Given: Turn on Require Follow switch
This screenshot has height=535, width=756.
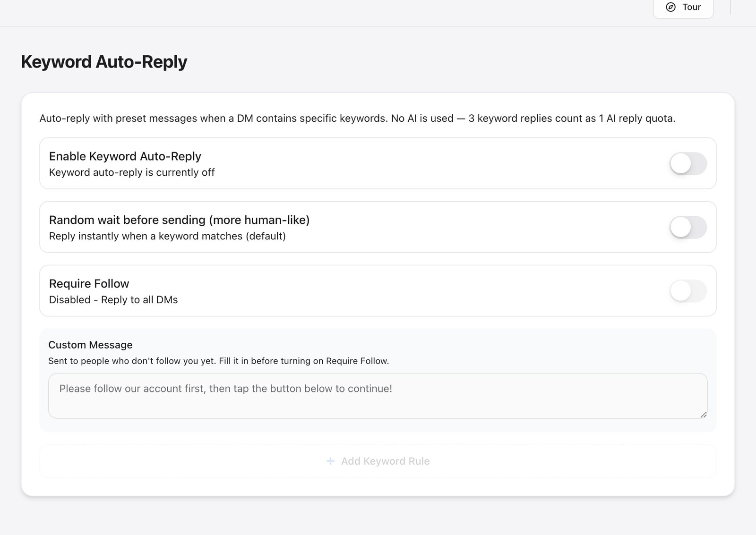Looking at the screenshot, I should [x=688, y=291].
